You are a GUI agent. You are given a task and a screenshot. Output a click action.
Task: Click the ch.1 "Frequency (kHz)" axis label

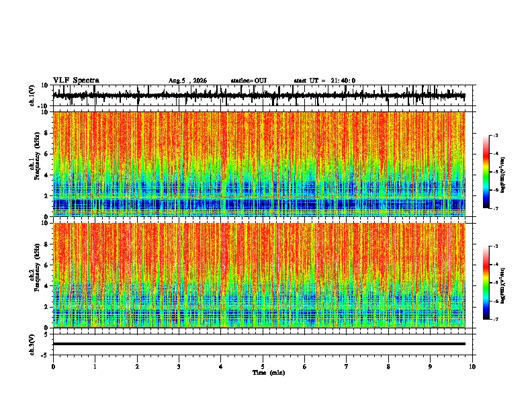[x=37, y=156]
